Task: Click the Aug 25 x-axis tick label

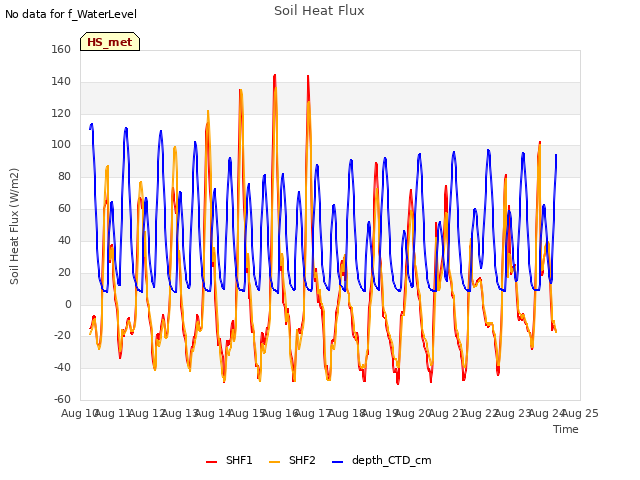Action: (580, 413)
